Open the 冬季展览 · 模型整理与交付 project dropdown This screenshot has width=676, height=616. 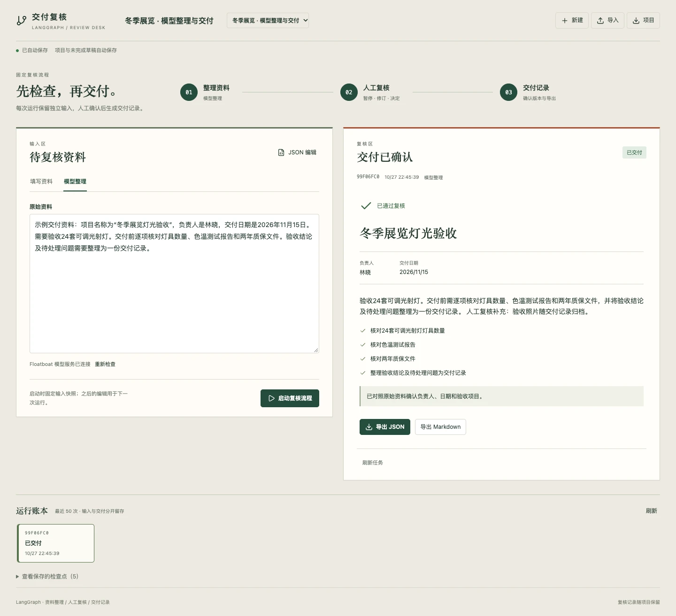268,21
